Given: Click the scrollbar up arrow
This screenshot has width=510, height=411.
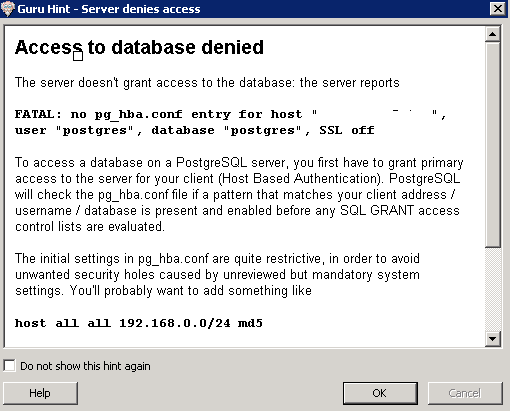Looking at the screenshot, I should pyautogui.click(x=493, y=34).
